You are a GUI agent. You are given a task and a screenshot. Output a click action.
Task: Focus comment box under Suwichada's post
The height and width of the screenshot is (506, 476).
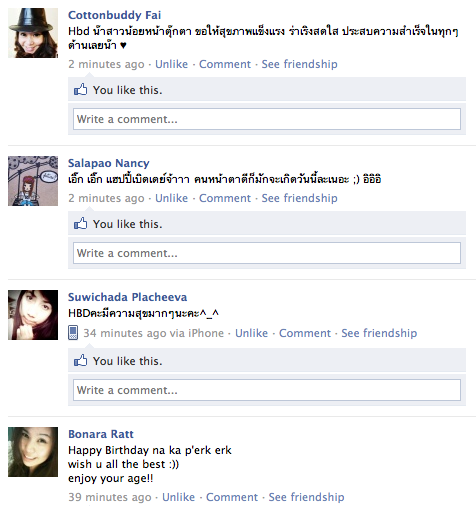click(x=267, y=390)
